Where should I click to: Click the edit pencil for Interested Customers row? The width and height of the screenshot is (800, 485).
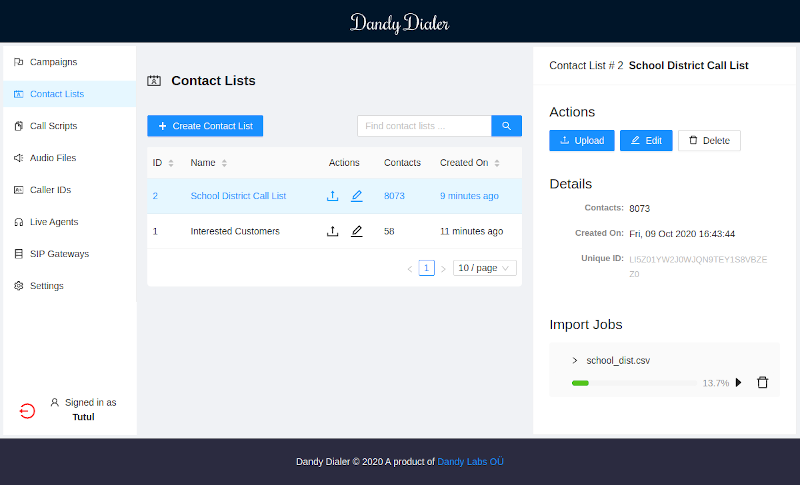click(357, 231)
